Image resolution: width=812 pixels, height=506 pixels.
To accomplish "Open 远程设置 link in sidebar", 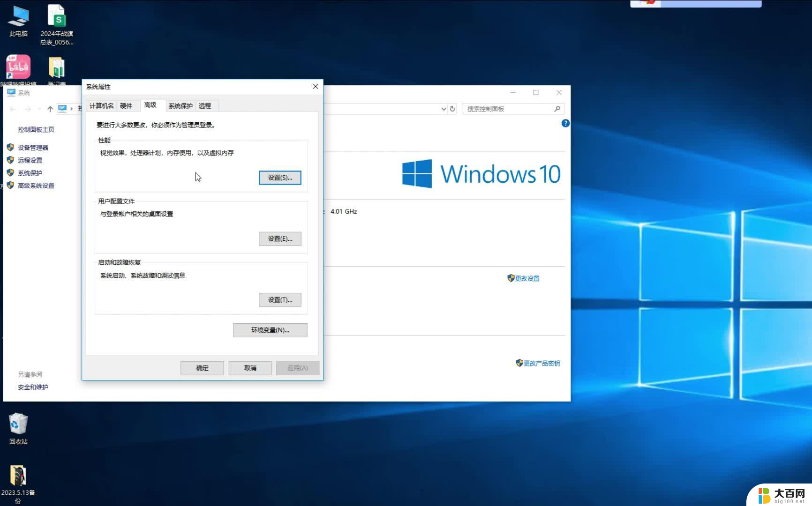I will pos(30,160).
